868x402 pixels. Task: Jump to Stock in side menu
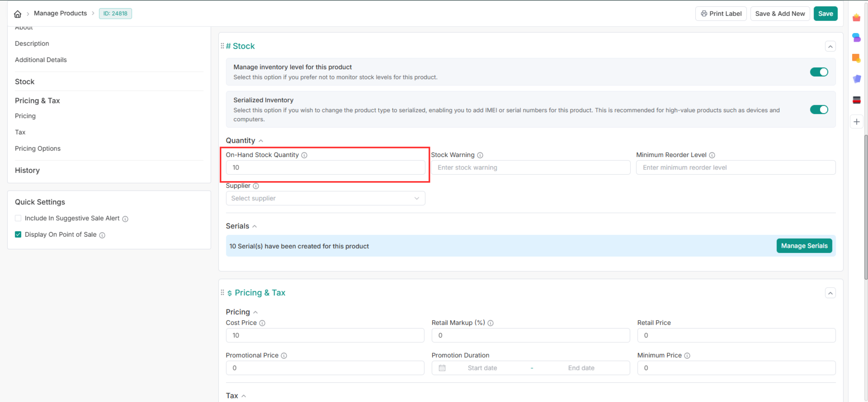[25, 82]
